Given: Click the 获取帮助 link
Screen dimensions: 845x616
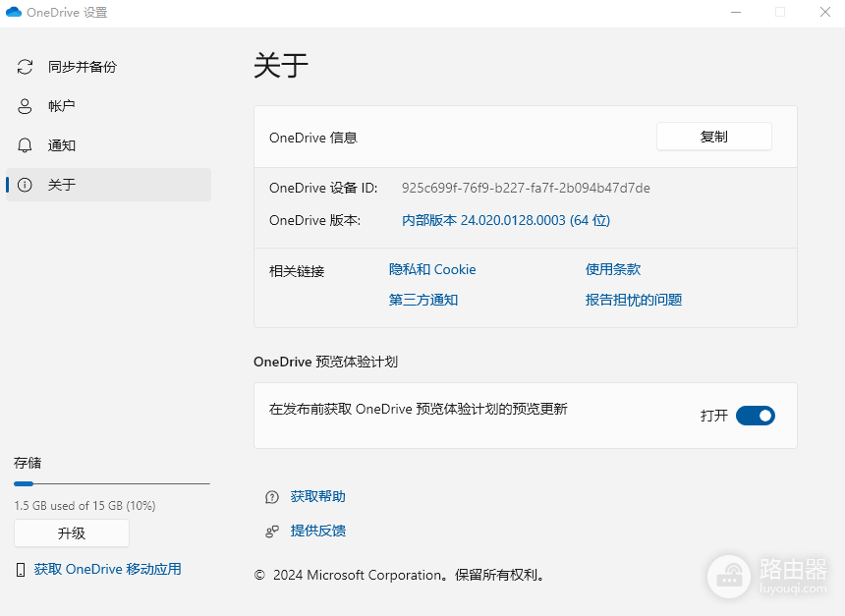Looking at the screenshot, I should point(318,496).
